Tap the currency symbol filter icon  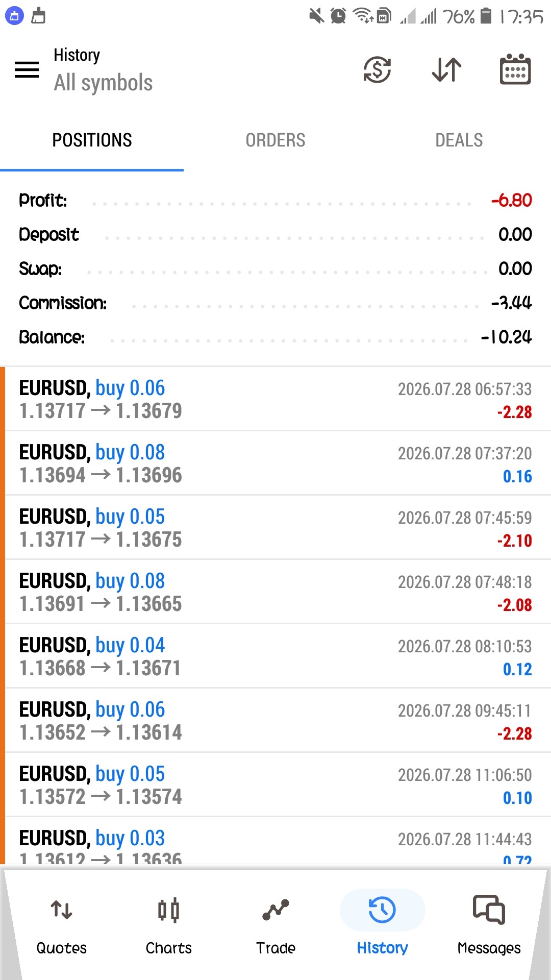point(377,70)
